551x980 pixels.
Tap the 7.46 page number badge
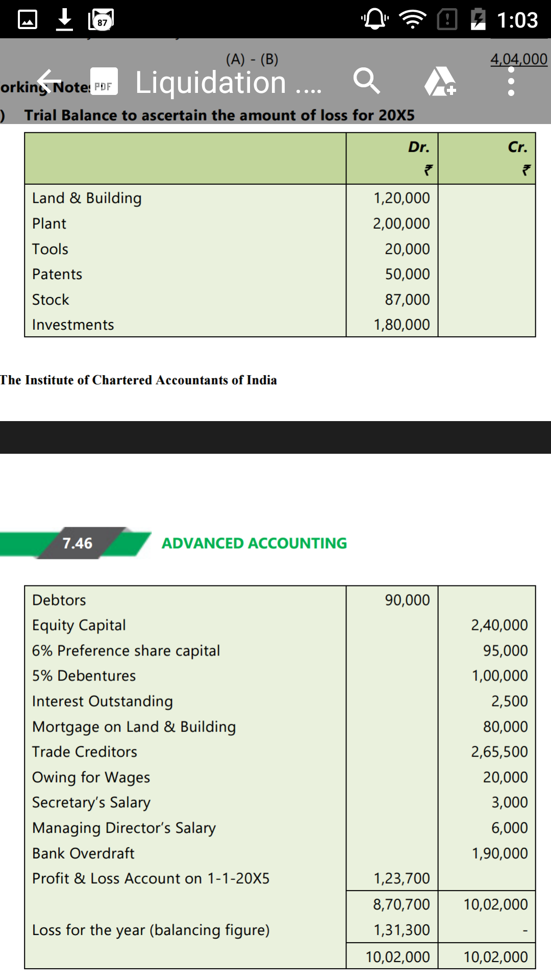click(x=78, y=543)
